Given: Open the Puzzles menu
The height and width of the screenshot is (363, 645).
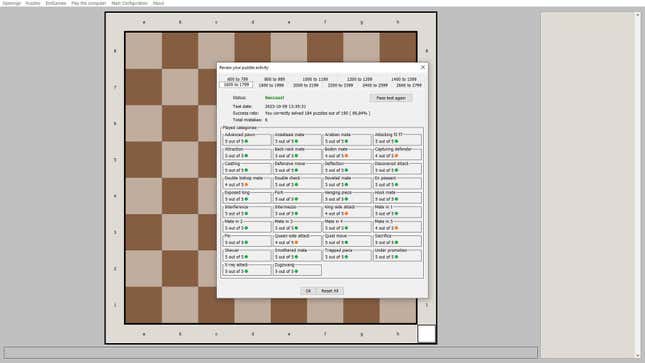Looking at the screenshot, I should [32, 3].
